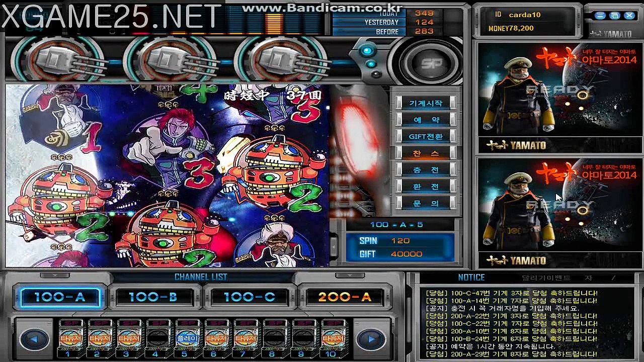Click notice line 200-A-10번 기계 8자로 당첨
The width and height of the screenshot is (644, 362).
(x=511, y=331)
